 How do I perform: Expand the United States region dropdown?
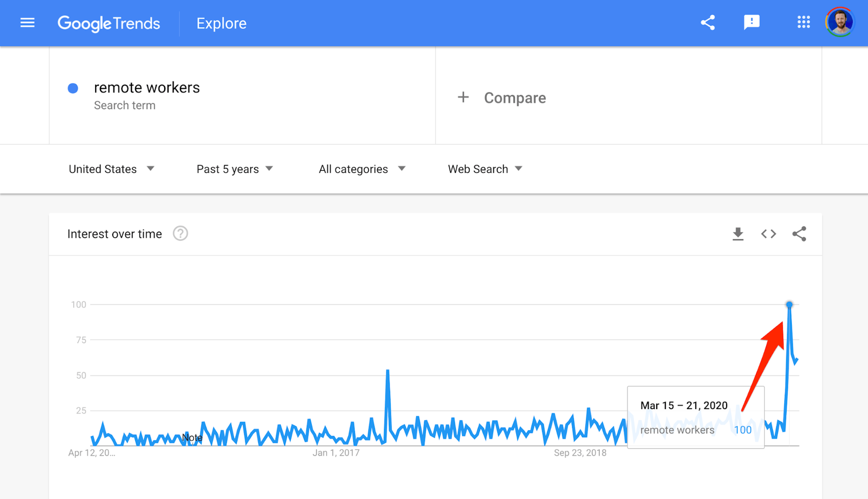click(111, 169)
